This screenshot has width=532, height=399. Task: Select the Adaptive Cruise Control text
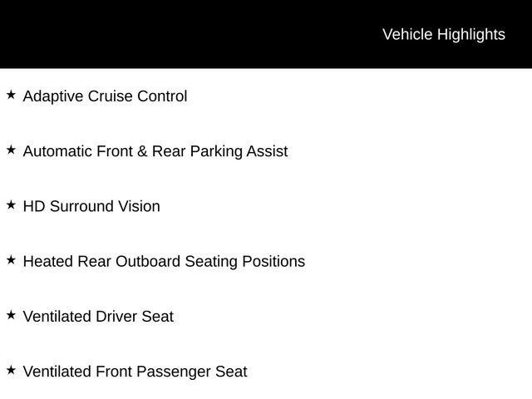(105, 96)
